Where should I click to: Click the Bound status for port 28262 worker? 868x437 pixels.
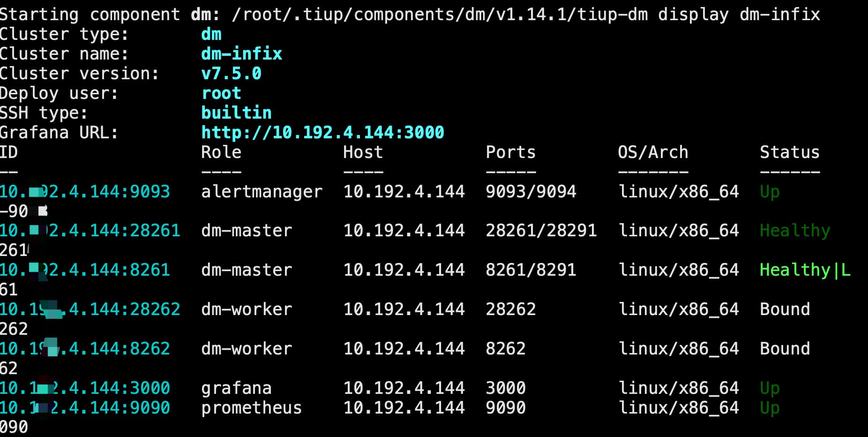(x=785, y=309)
